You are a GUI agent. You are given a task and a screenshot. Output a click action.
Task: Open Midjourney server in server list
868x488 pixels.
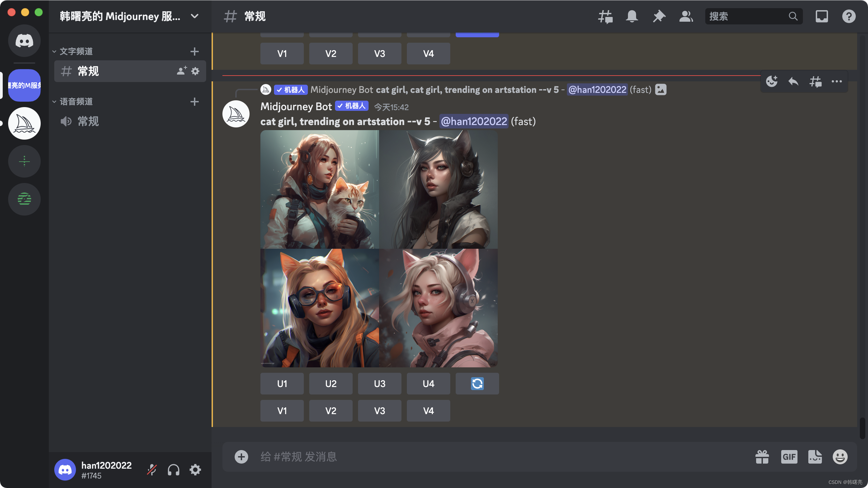coord(24,123)
